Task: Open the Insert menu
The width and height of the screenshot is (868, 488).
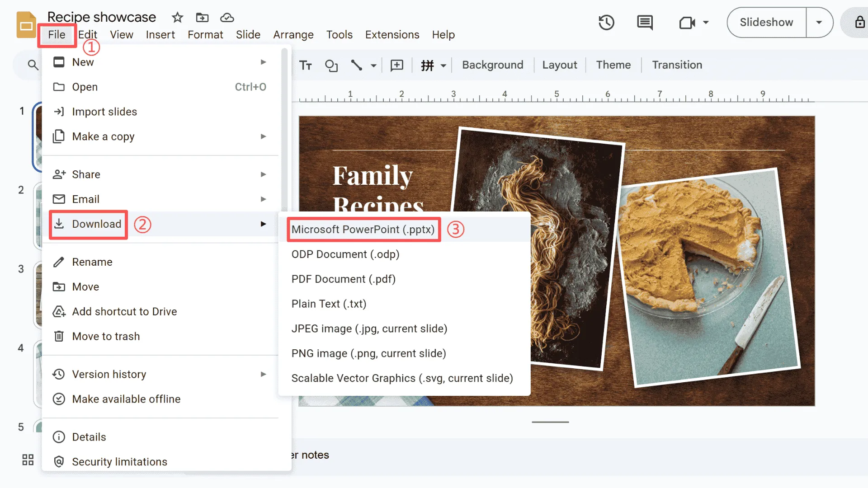Action: 160,35
